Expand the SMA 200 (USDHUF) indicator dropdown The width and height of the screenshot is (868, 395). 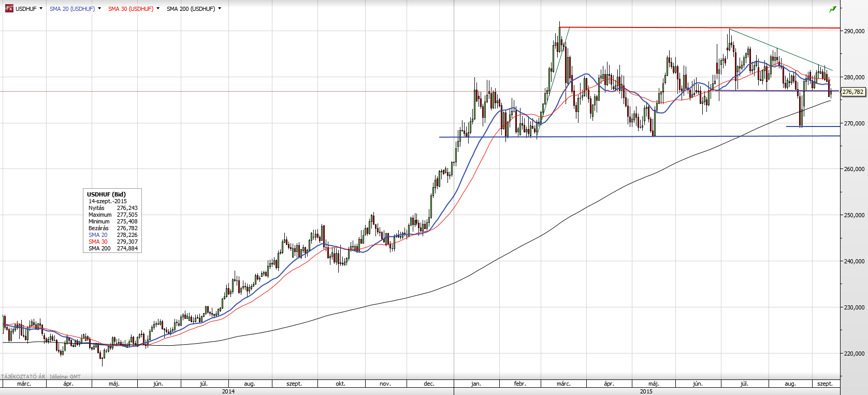(220, 9)
